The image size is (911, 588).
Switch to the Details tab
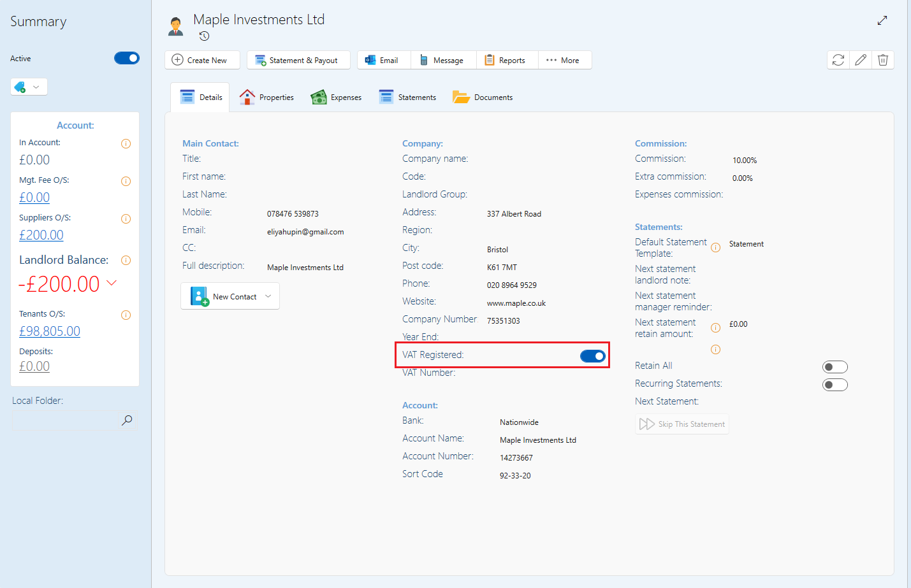(200, 97)
